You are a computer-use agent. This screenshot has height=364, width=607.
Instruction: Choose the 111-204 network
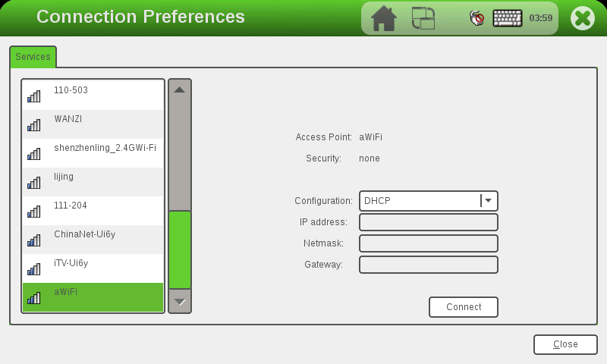[x=71, y=206]
